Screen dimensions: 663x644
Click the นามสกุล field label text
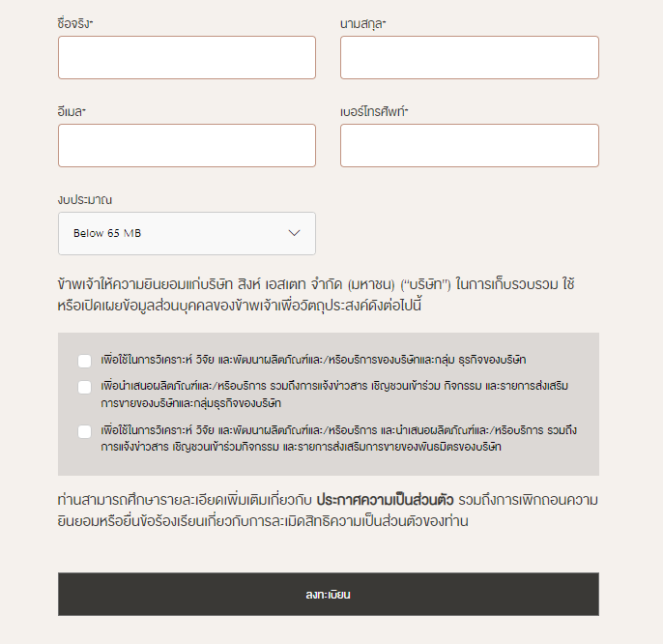(x=362, y=22)
